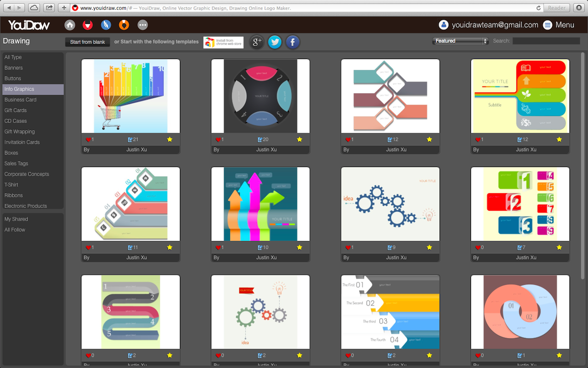Screen dimensions: 588x368
Task: Reload the page in the address bar
Action: [538, 8]
